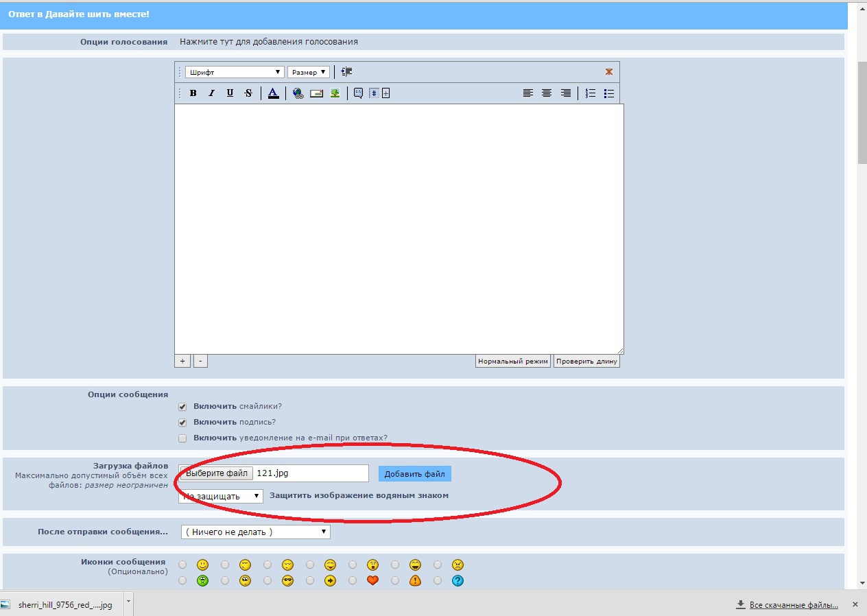Wrap the text in a quote with the bubble icon

(x=358, y=93)
